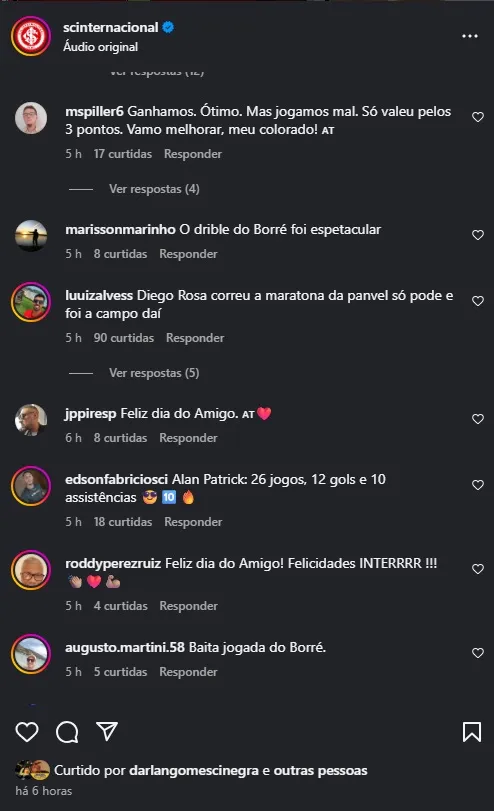Like augusto.martini.58's comment
Viewport: 494px width, 811px height.
(478, 653)
